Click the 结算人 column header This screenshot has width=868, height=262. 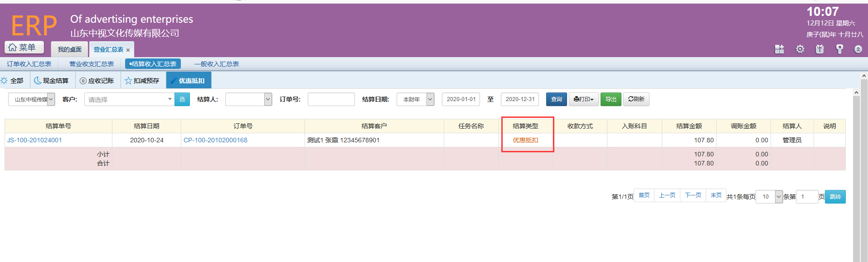click(792, 126)
